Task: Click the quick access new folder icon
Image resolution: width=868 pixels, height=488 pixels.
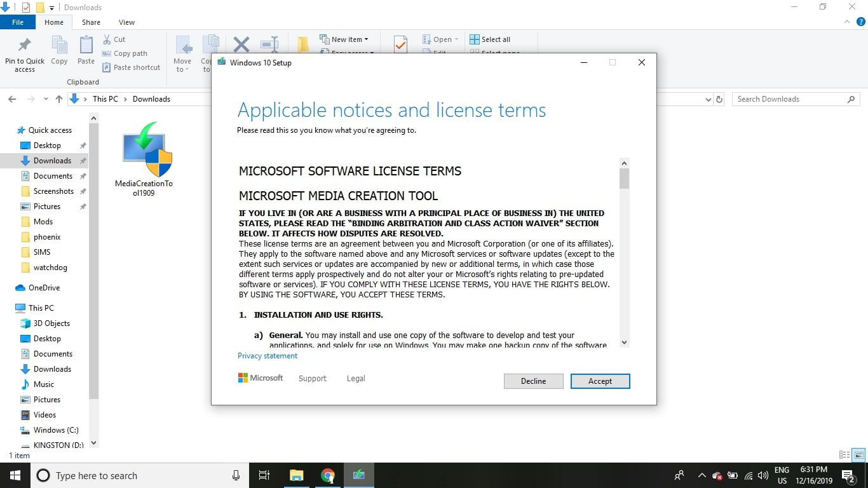Action: (x=39, y=8)
